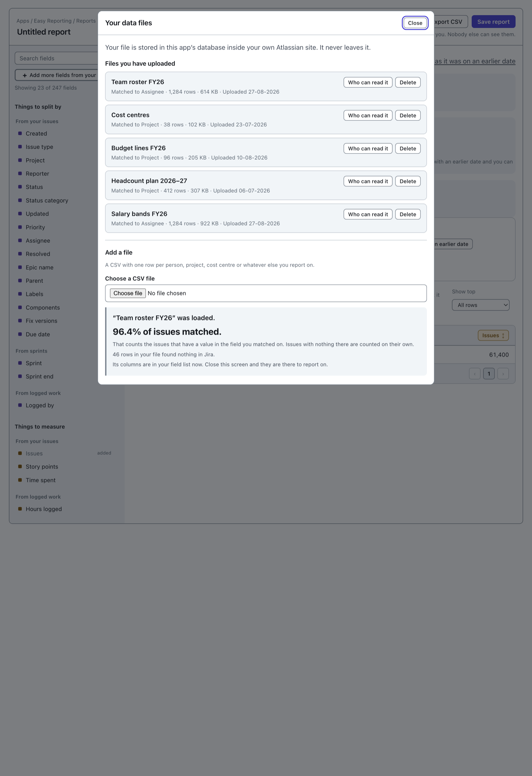
Task: Select the Due date field
Action: point(38,334)
